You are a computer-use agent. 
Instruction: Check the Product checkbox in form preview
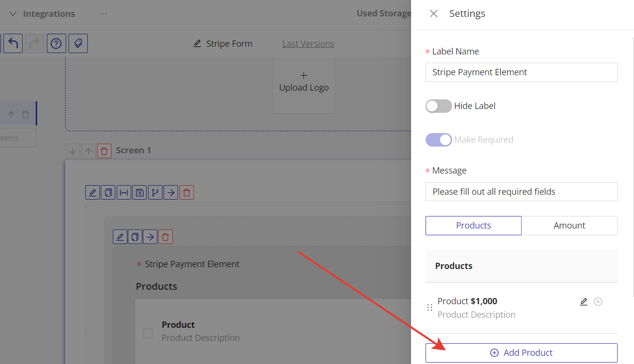tap(148, 333)
